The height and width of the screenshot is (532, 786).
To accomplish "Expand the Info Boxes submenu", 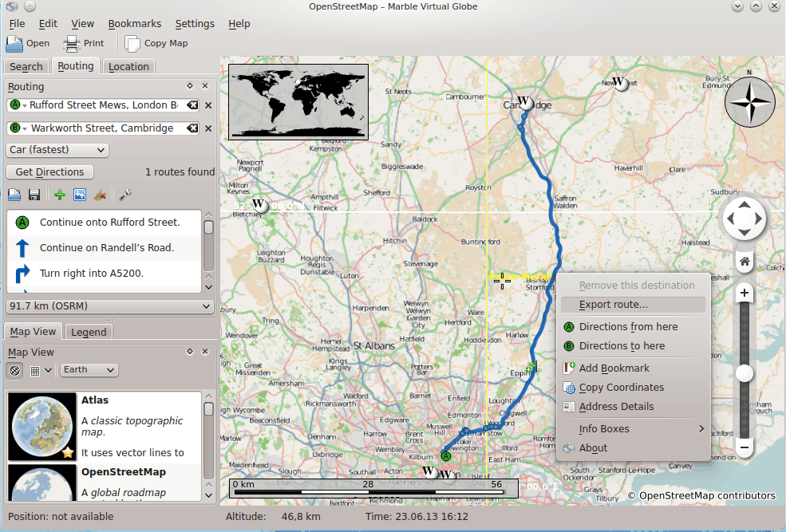I will (634, 429).
